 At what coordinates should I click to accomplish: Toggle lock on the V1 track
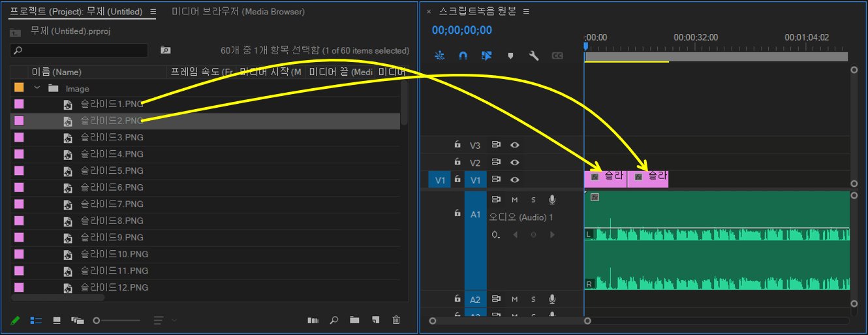[457, 179]
